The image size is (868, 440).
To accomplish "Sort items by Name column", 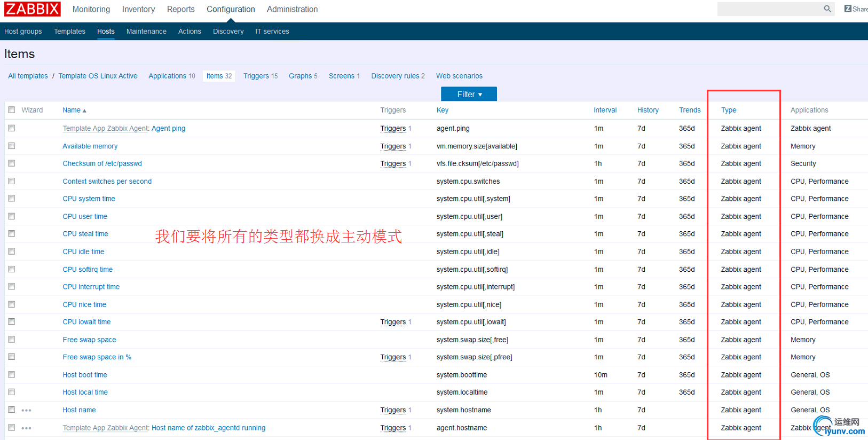I will point(72,110).
